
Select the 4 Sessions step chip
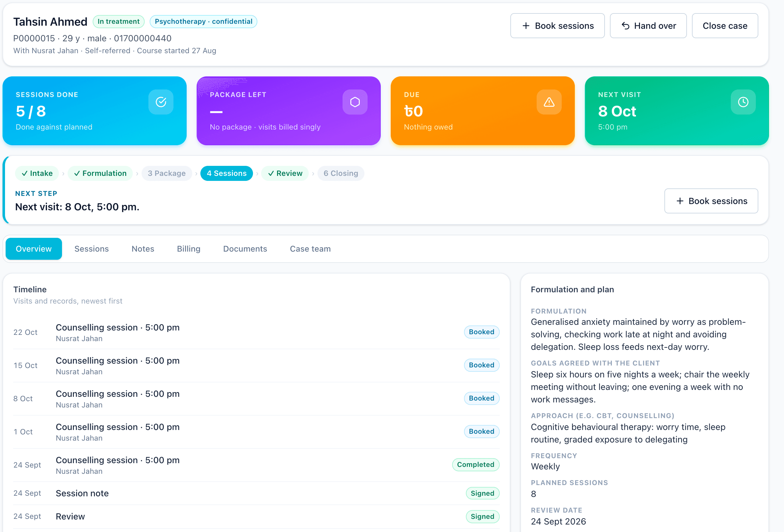coord(227,173)
